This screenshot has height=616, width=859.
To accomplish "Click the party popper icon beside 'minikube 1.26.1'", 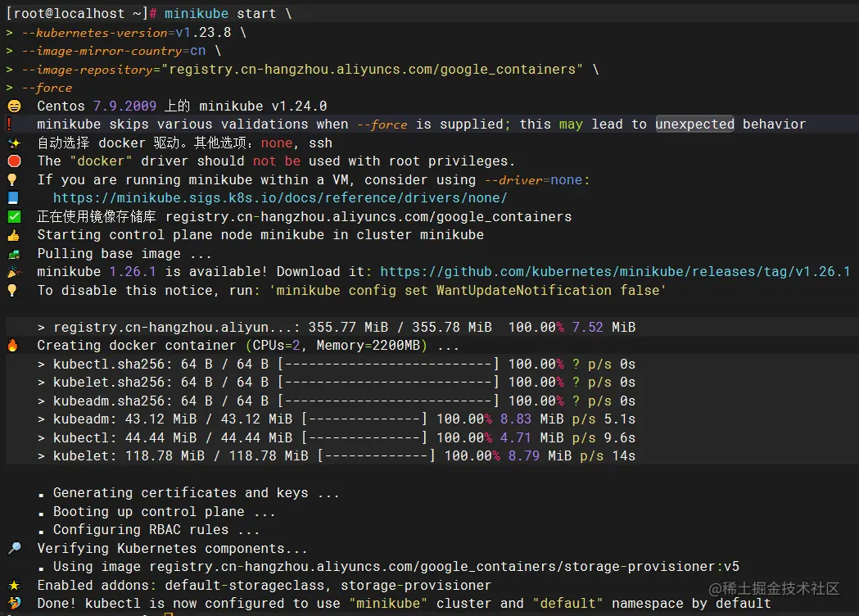I will [x=14, y=272].
